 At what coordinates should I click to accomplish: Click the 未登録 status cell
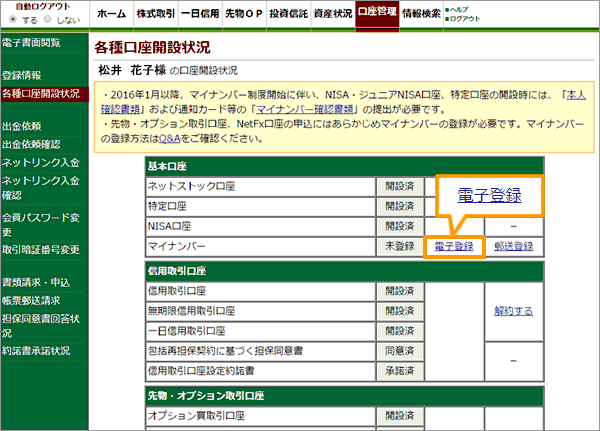[400, 247]
